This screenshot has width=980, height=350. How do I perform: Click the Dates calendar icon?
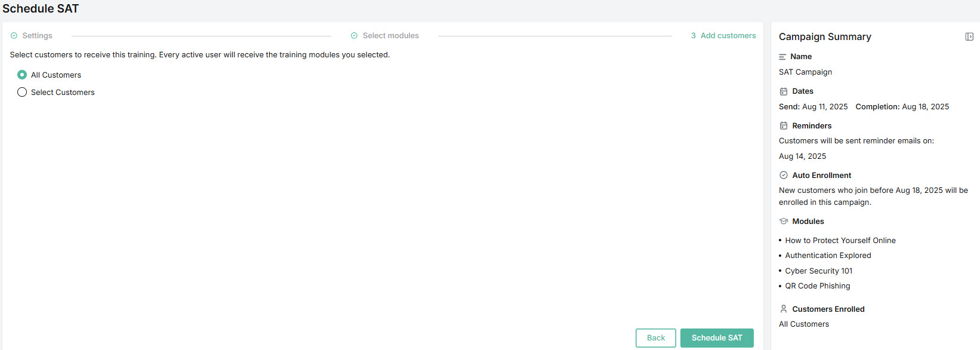click(x=784, y=91)
